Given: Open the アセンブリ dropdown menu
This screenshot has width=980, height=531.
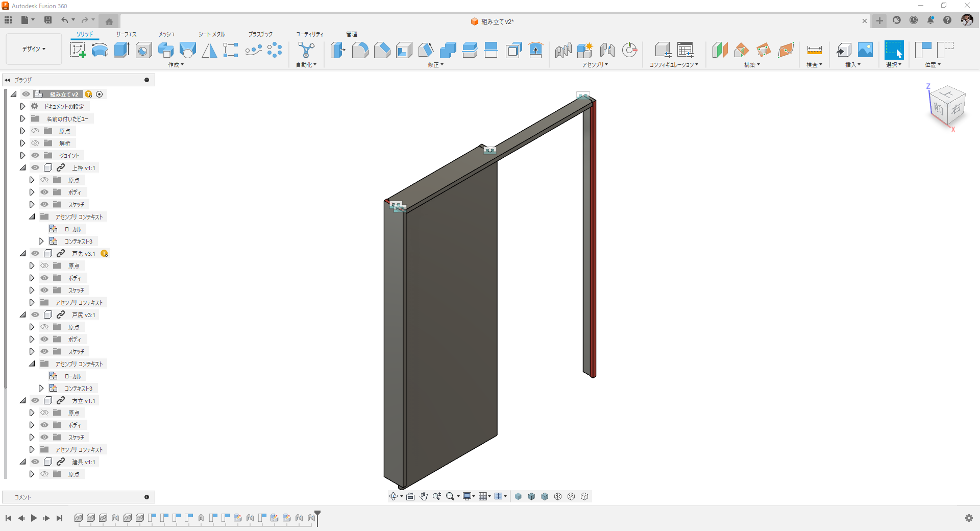Looking at the screenshot, I should [x=595, y=65].
